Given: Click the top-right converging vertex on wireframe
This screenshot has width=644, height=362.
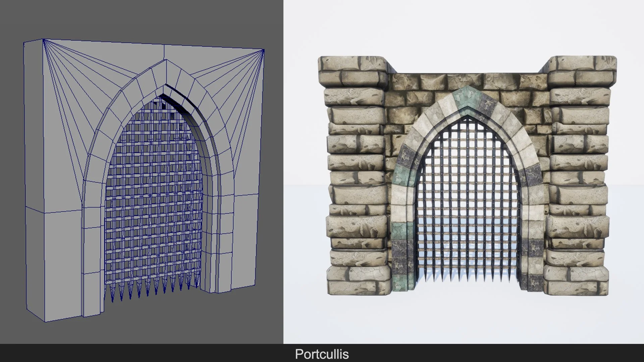Looking at the screenshot, I should pyautogui.click(x=263, y=50).
